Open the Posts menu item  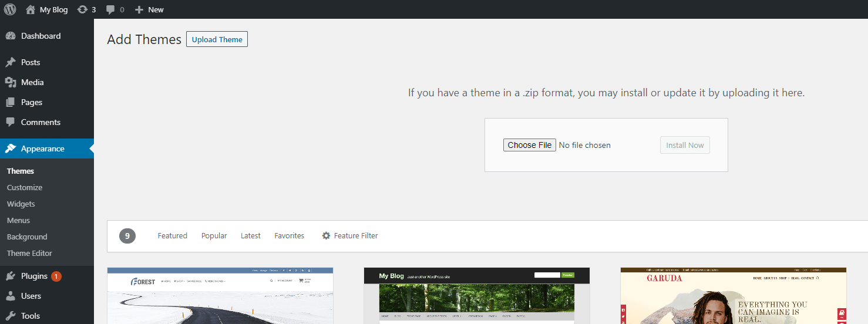(47, 62)
